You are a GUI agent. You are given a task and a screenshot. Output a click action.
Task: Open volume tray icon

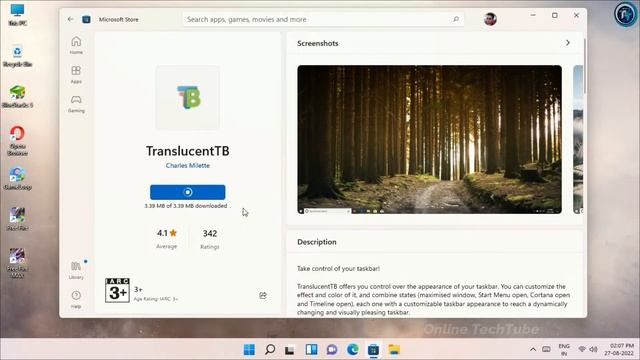[594, 349]
